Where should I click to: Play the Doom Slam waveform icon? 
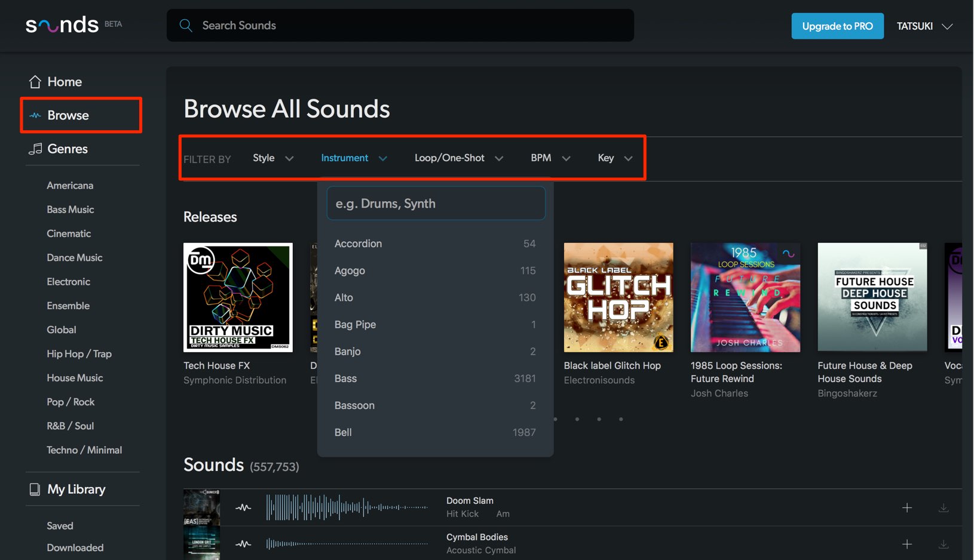click(243, 507)
